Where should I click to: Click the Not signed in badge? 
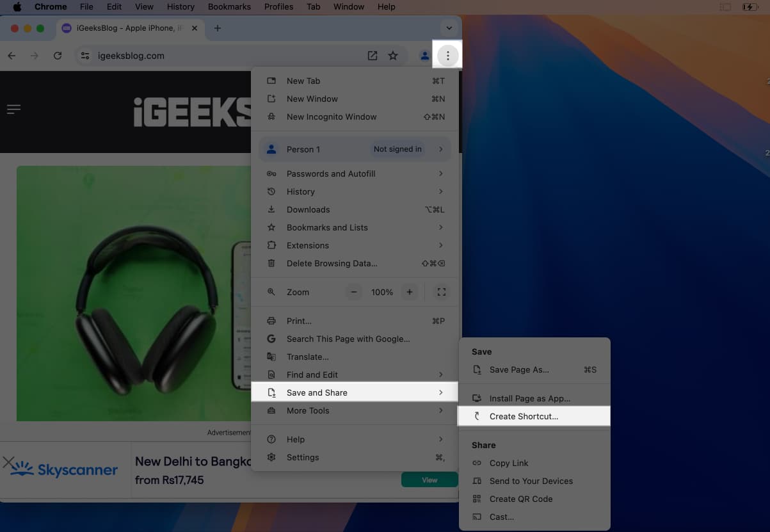[397, 149]
